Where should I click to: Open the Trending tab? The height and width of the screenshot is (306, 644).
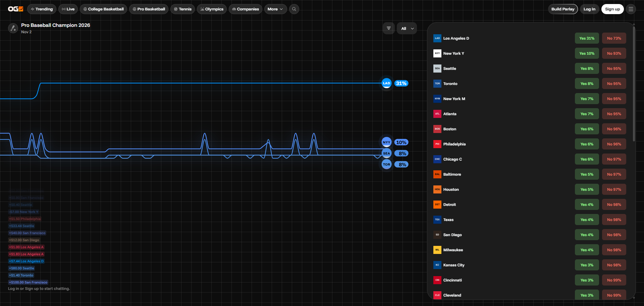[x=42, y=9]
